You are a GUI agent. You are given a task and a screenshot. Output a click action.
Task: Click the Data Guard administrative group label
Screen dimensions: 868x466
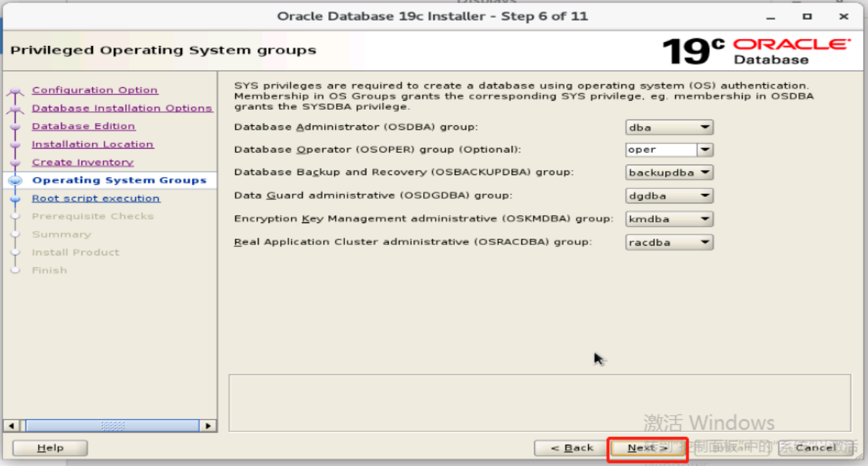coord(373,196)
